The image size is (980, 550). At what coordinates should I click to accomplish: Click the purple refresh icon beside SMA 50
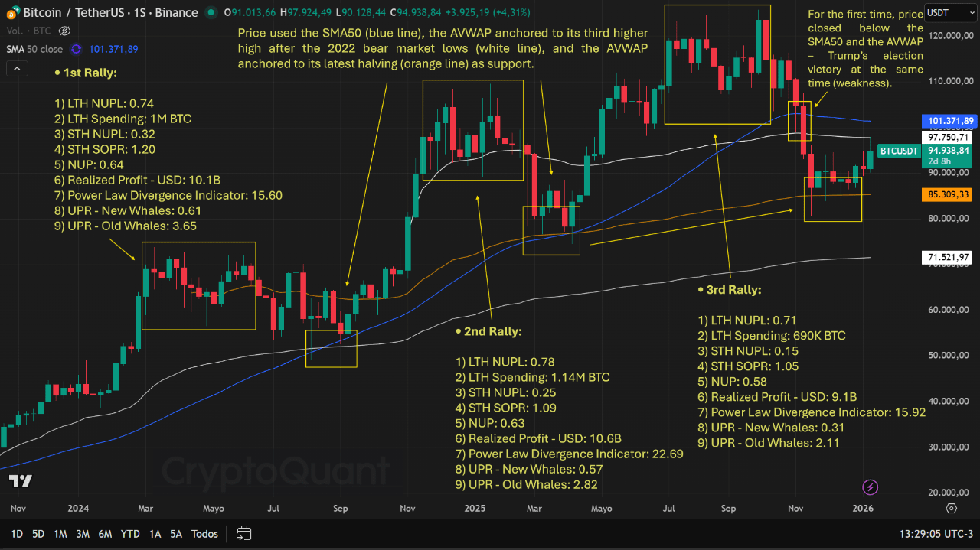(x=76, y=49)
